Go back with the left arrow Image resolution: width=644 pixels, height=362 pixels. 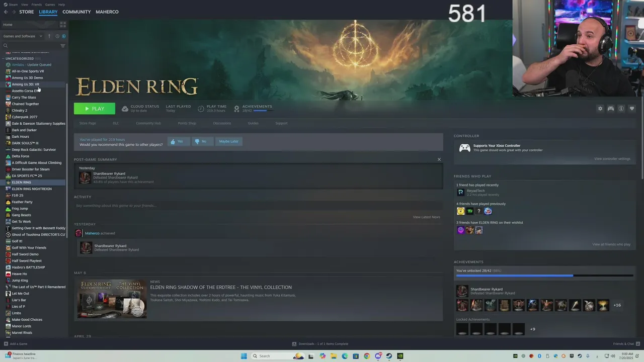[6, 12]
